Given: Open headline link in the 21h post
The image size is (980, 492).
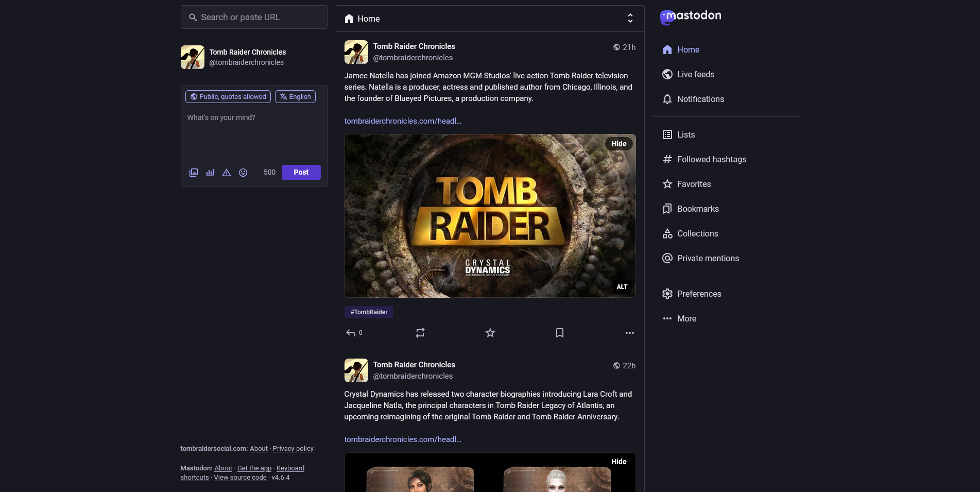Looking at the screenshot, I should click(x=403, y=121).
